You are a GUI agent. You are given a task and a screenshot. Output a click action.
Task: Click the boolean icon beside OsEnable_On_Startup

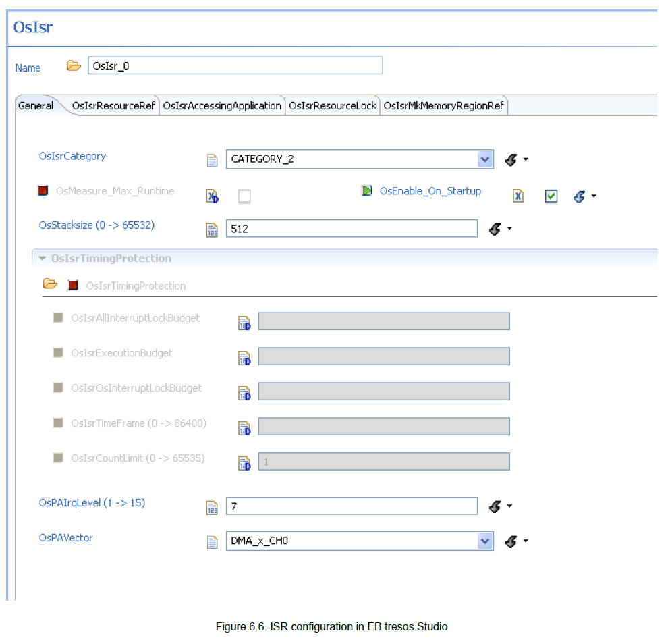[x=518, y=196]
